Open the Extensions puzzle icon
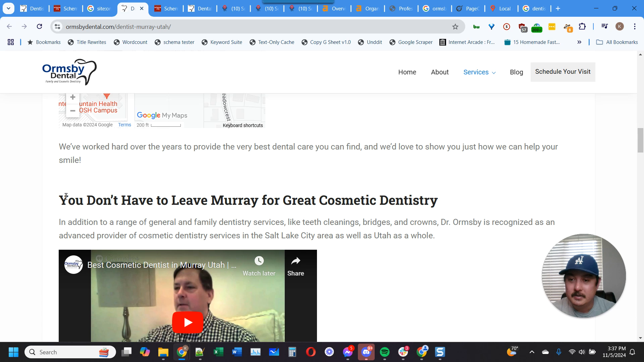 pyautogui.click(x=582, y=26)
